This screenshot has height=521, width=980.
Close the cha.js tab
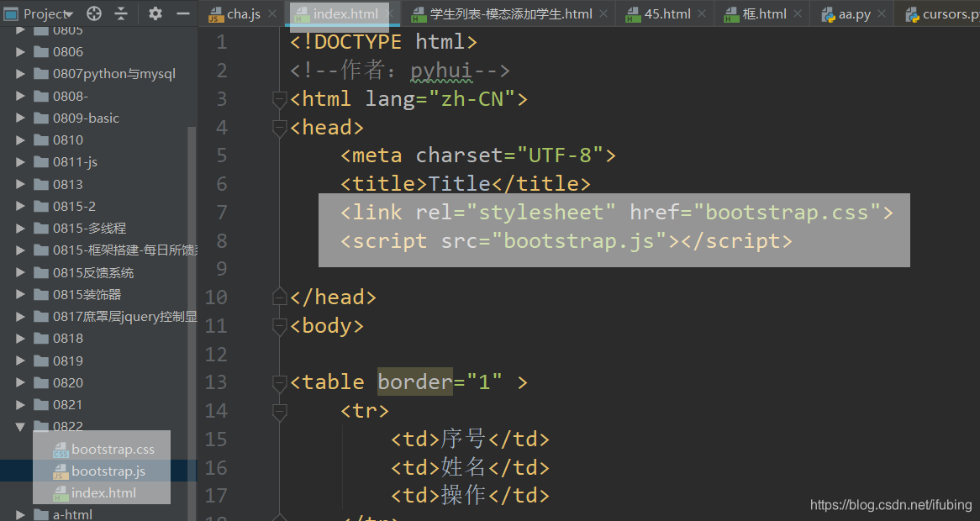[x=271, y=13]
